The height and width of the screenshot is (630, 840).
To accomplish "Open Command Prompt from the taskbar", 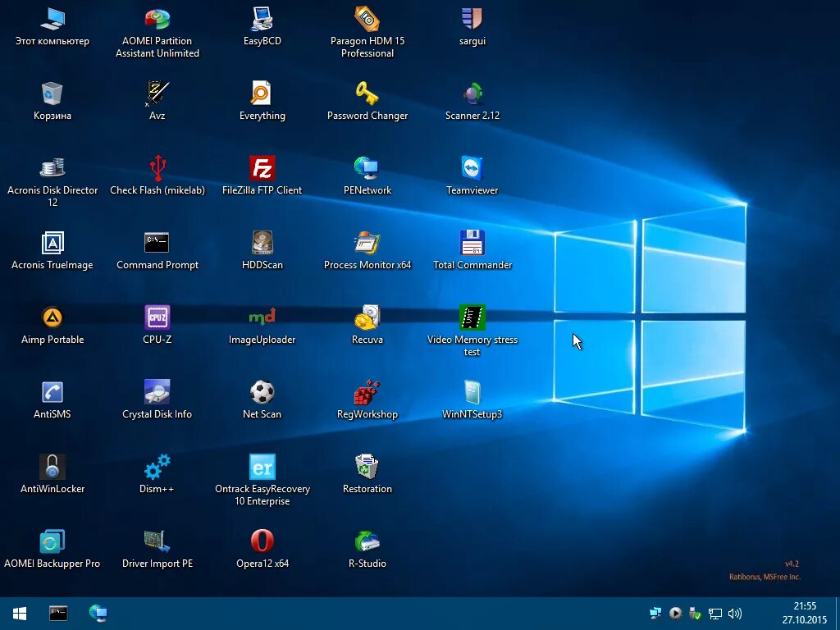I will [58, 613].
